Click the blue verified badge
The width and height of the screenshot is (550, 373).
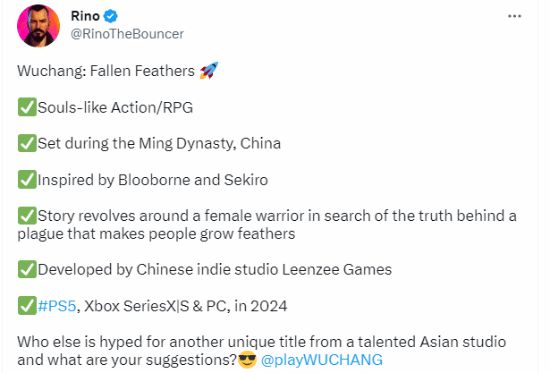[x=111, y=16]
